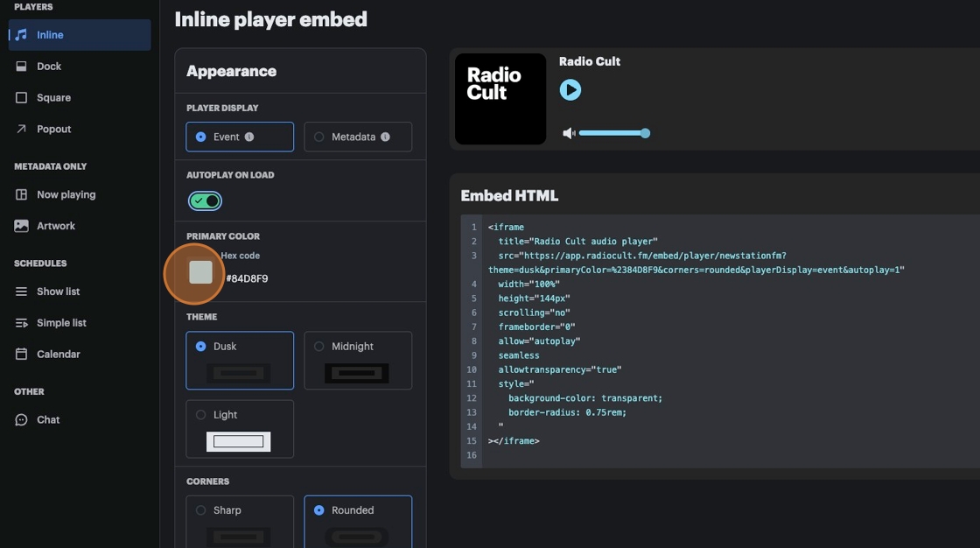The width and height of the screenshot is (980, 548).
Task: Click the Square player icon in sidebar
Action: coord(21,97)
